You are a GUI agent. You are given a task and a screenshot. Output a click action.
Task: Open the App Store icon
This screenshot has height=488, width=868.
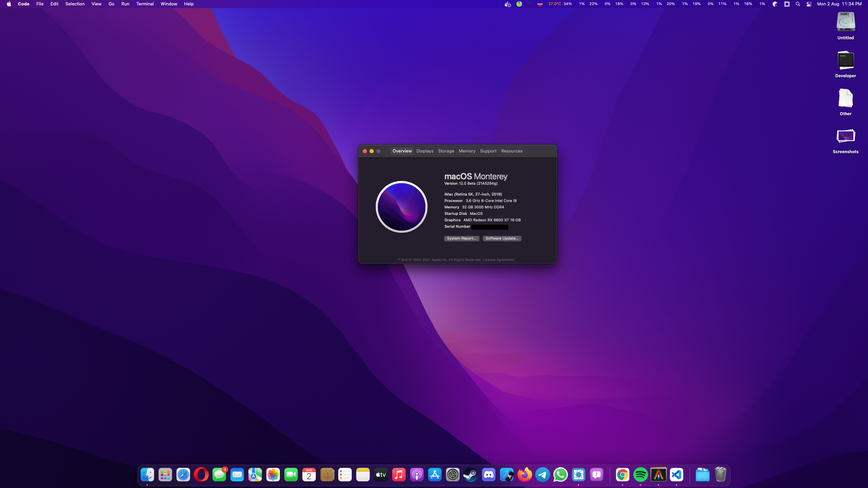tap(435, 475)
